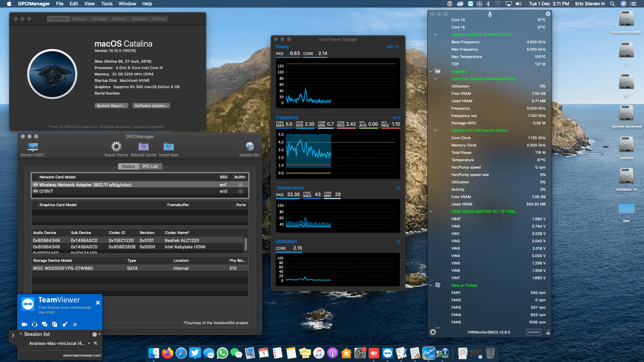The height and width of the screenshot is (362, 644).
Task: Collapse Intel UHD Graphics 630 section
Action: pos(435,79)
